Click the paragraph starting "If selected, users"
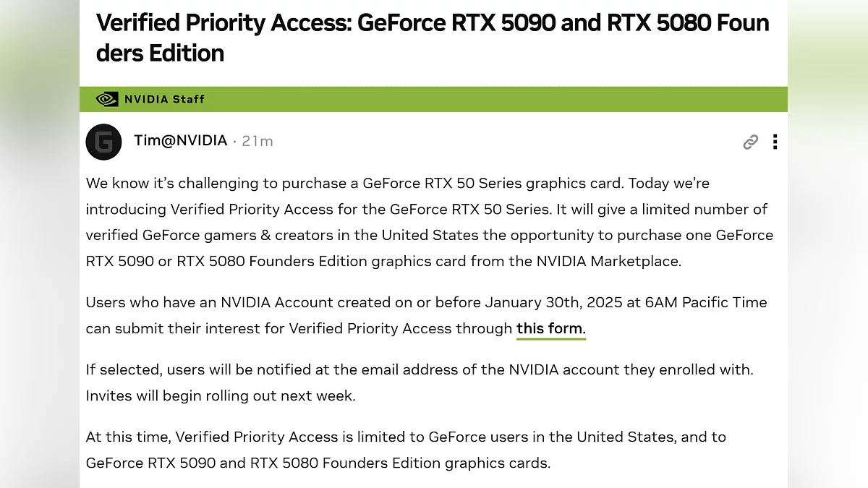Viewport: 868px width, 488px height. pos(420,382)
